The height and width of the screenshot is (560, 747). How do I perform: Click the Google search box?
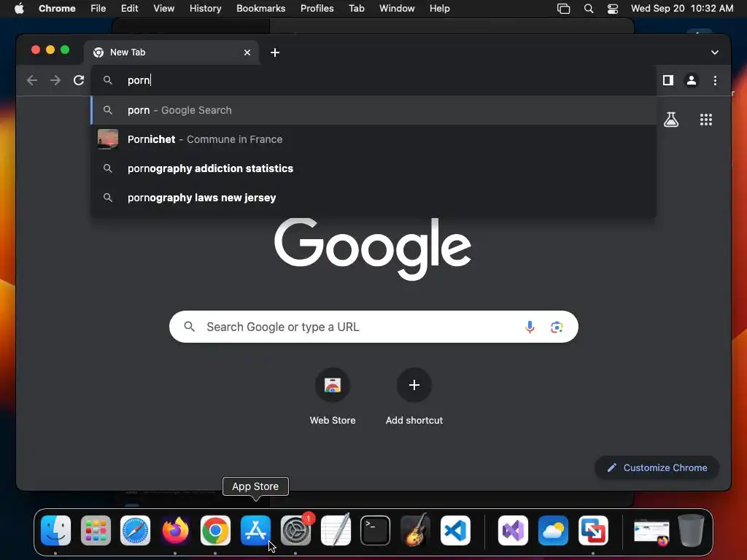[x=373, y=327]
